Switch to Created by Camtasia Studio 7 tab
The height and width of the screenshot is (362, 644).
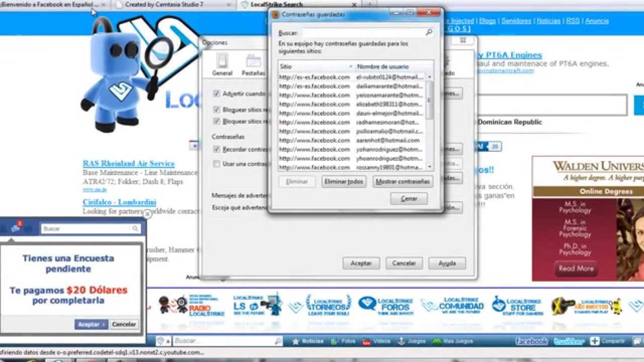point(173,5)
